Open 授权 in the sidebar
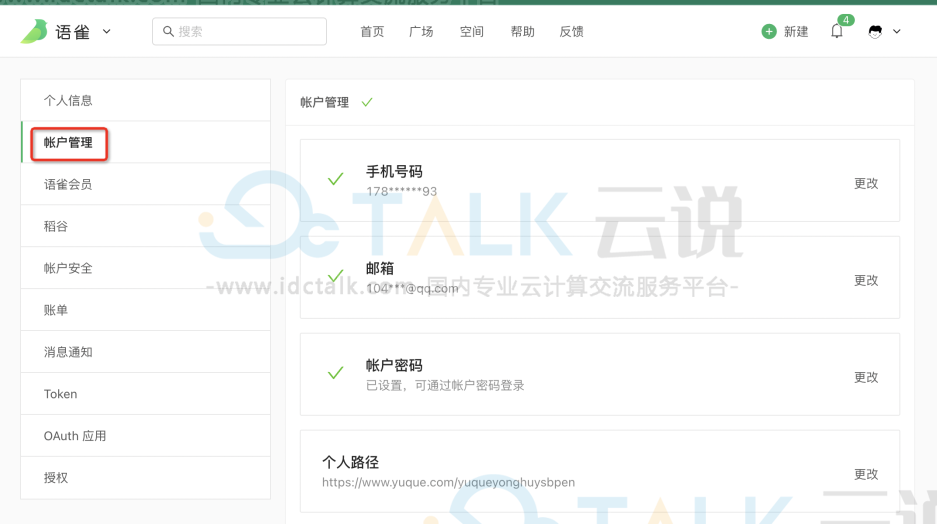The image size is (937, 524). (x=145, y=477)
